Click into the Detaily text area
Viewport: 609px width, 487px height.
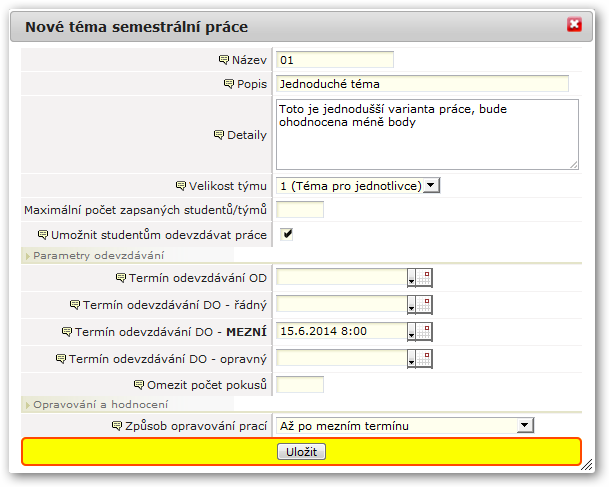[x=427, y=134]
